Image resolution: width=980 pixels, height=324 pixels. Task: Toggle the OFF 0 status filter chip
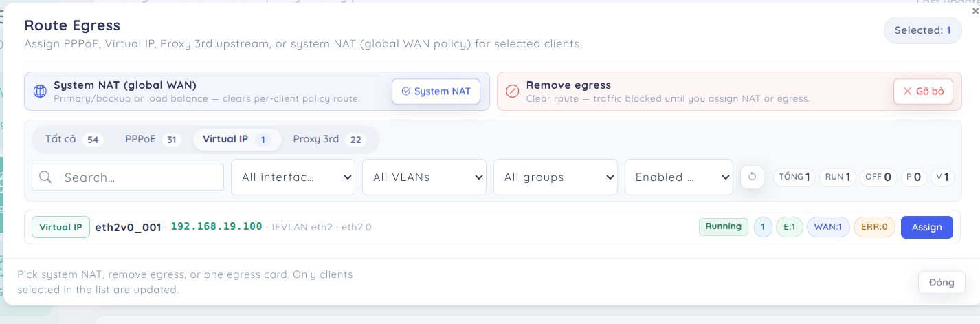pyautogui.click(x=878, y=177)
